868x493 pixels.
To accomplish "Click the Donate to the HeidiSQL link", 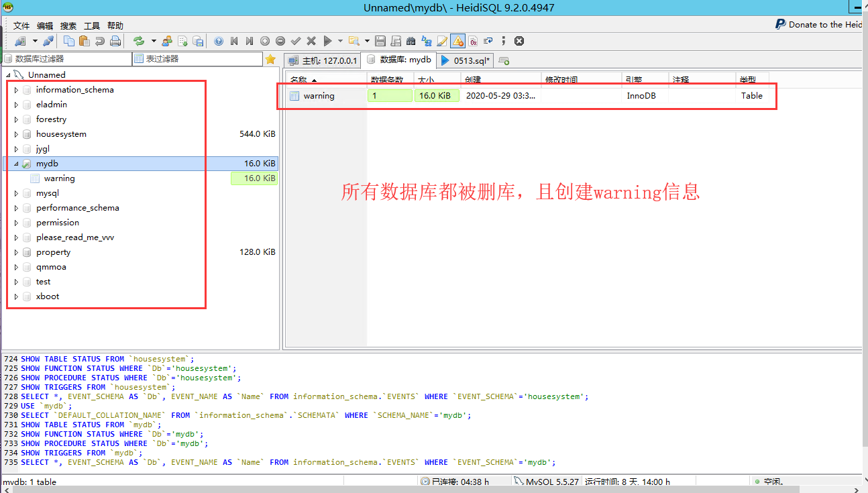I will click(x=820, y=24).
